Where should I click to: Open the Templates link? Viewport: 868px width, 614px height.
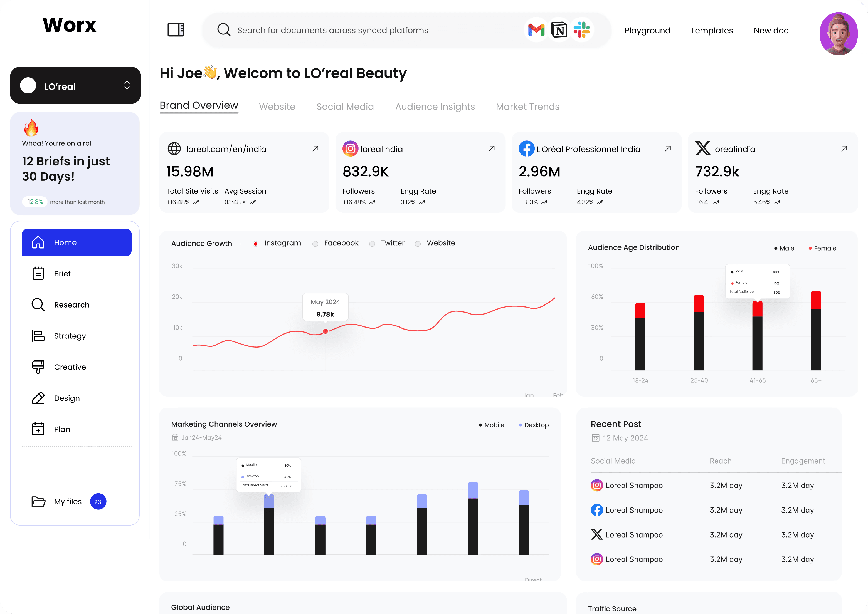click(711, 31)
